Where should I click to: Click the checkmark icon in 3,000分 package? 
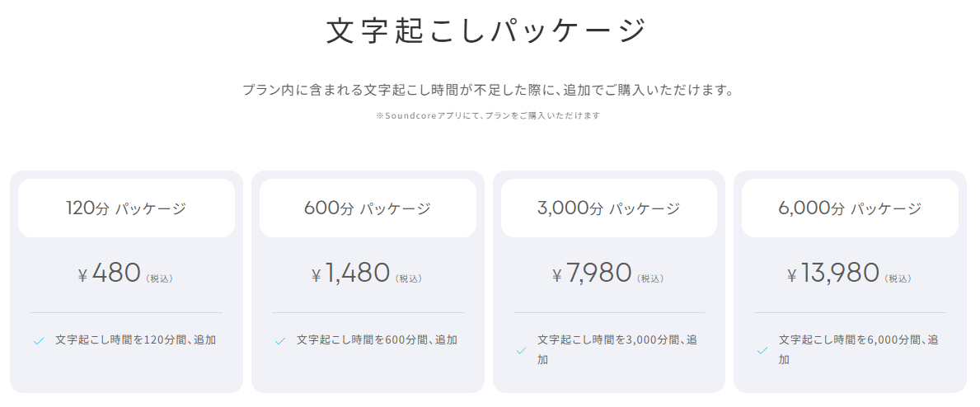(521, 350)
